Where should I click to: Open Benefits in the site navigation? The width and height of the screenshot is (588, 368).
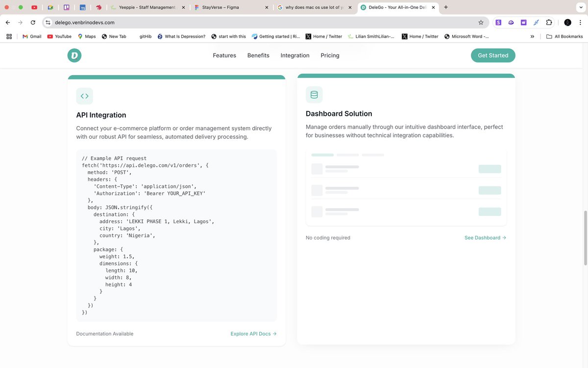pos(258,55)
